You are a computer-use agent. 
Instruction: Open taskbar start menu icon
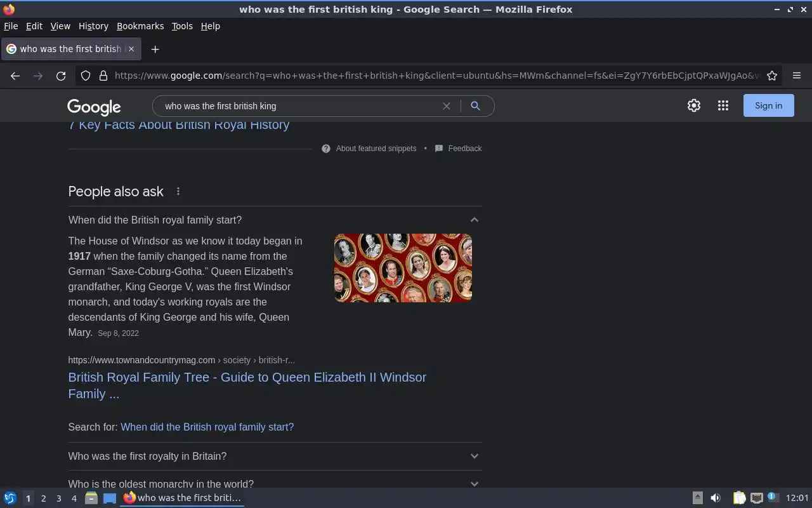pos(10,498)
